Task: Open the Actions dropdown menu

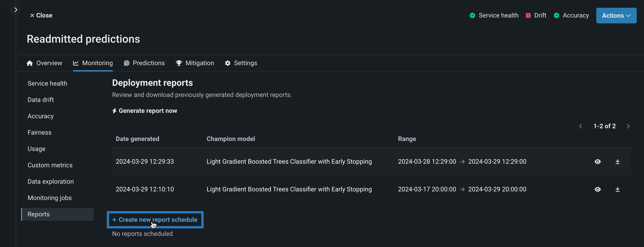Action: [x=616, y=15]
